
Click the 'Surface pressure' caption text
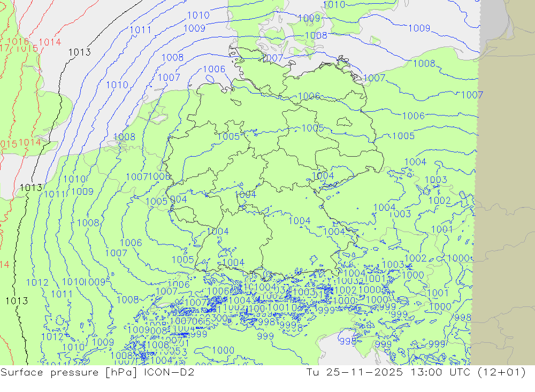click(x=49, y=372)
